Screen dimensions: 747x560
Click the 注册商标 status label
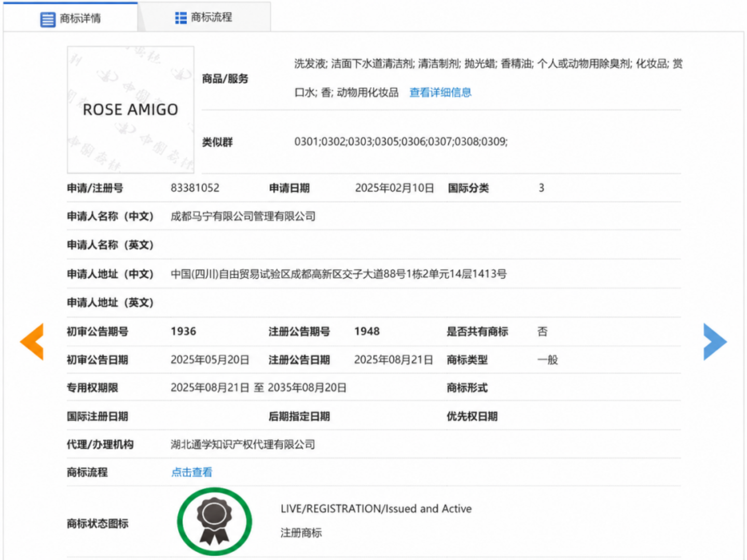click(301, 533)
